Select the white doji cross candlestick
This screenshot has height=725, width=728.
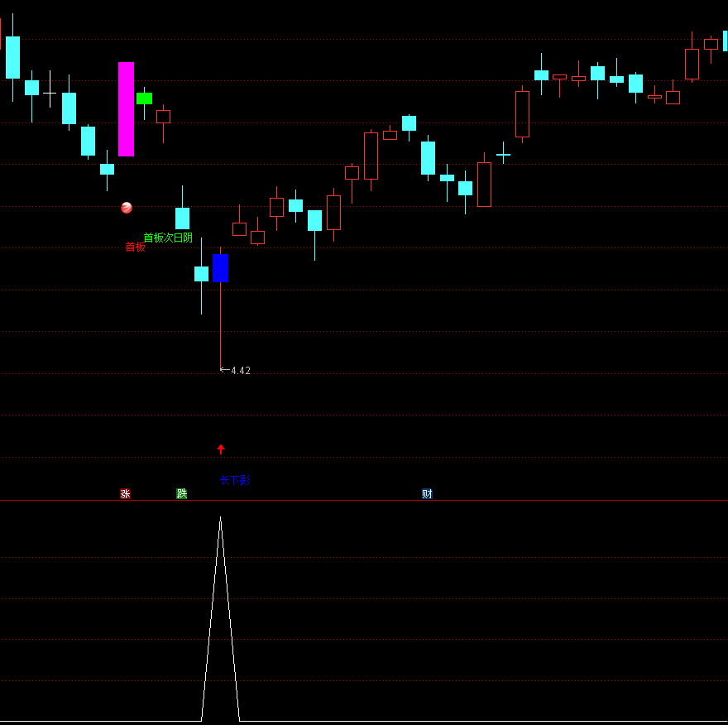pyautogui.click(x=50, y=94)
